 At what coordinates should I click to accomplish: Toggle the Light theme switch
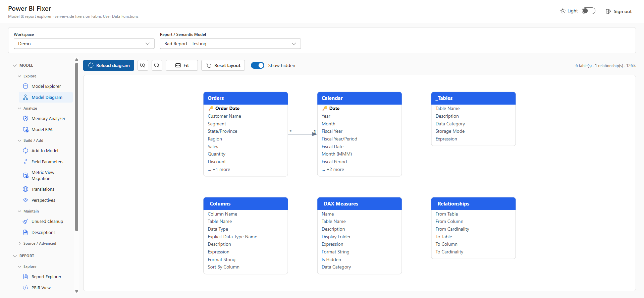tap(589, 11)
